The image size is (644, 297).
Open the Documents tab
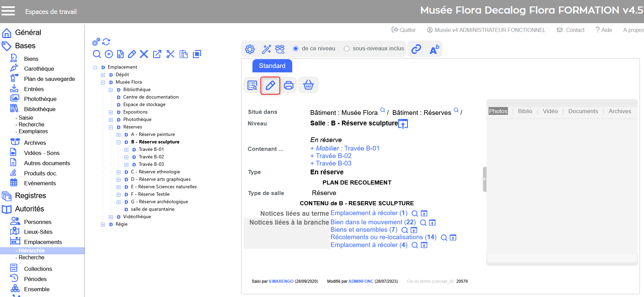(x=583, y=111)
